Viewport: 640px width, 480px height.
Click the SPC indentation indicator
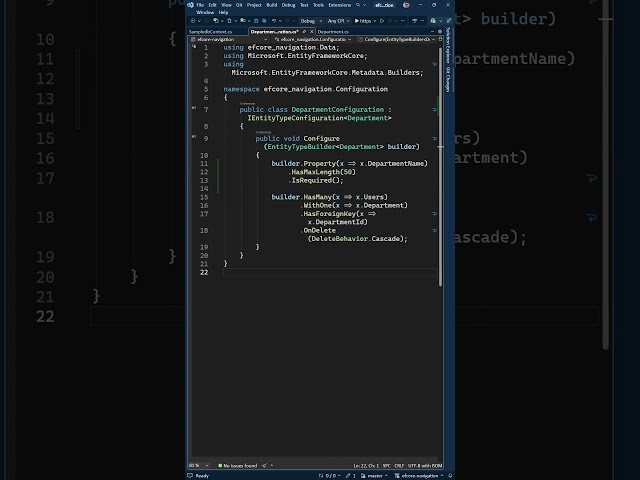[387, 466]
